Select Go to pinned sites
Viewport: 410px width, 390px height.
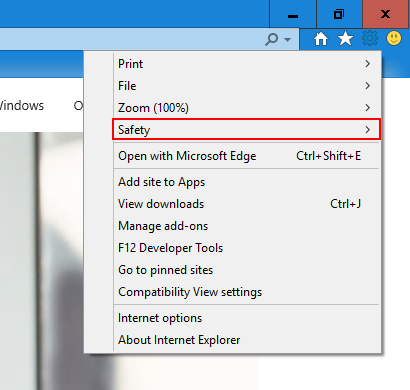[247, 270]
